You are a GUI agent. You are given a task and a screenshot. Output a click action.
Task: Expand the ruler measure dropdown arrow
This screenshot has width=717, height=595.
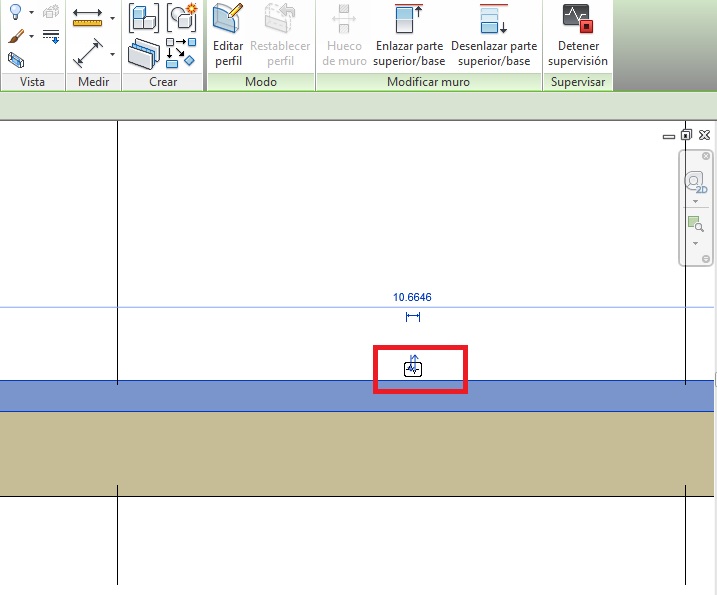[112, 18]
